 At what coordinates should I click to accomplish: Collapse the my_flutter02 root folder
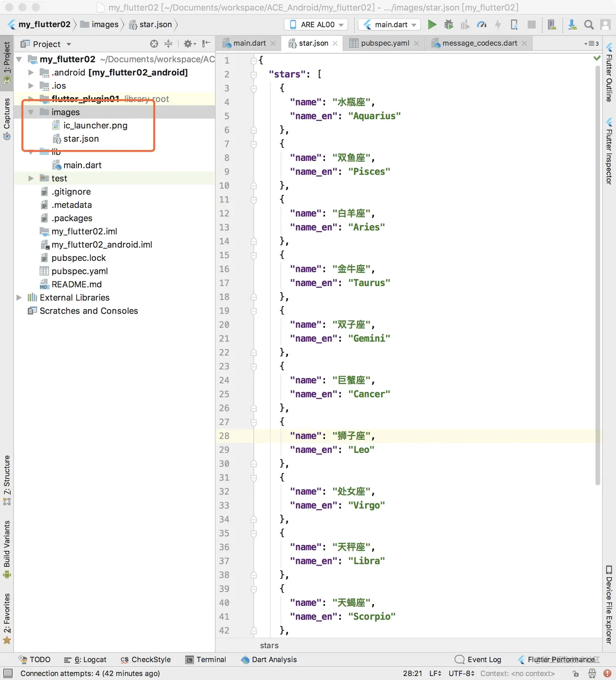coord(19,59)
